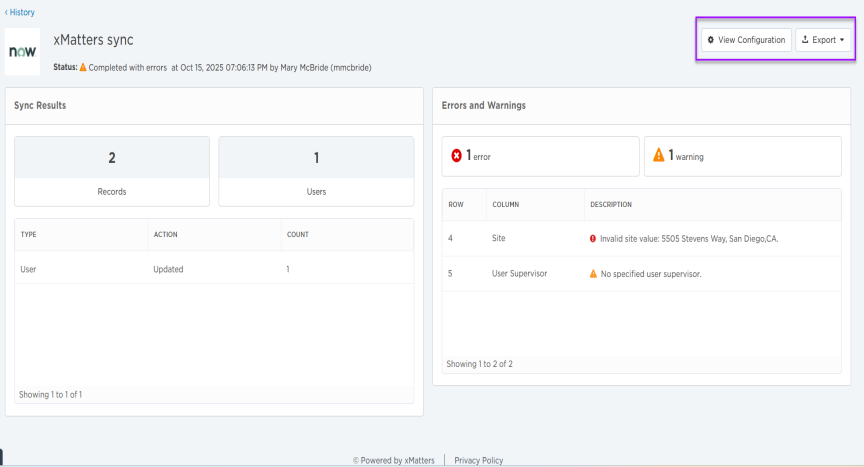Sort by the TYPE column header
The height and width of the screenshot is (467, 864).
28,235
